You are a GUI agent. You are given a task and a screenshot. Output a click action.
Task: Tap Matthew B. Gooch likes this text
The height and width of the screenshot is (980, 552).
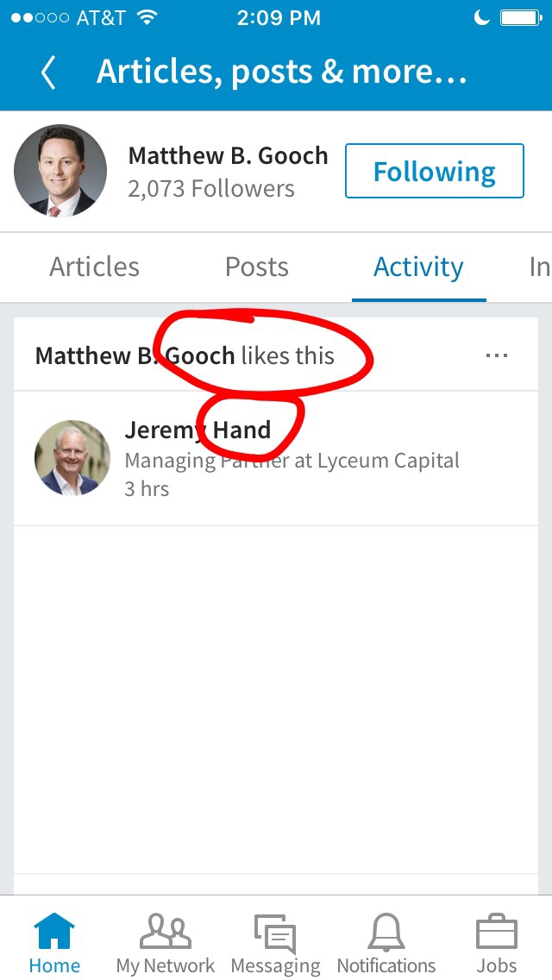[185, 355]
